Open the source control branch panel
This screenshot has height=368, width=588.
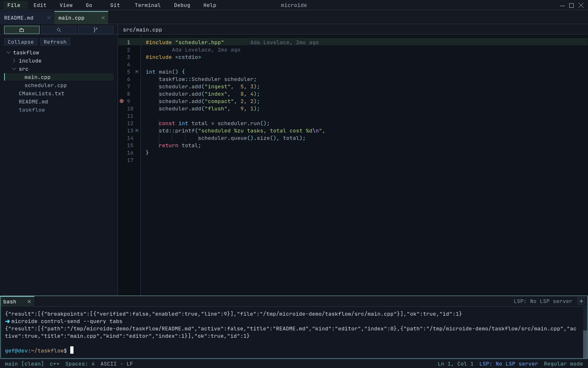click(96, 30)
